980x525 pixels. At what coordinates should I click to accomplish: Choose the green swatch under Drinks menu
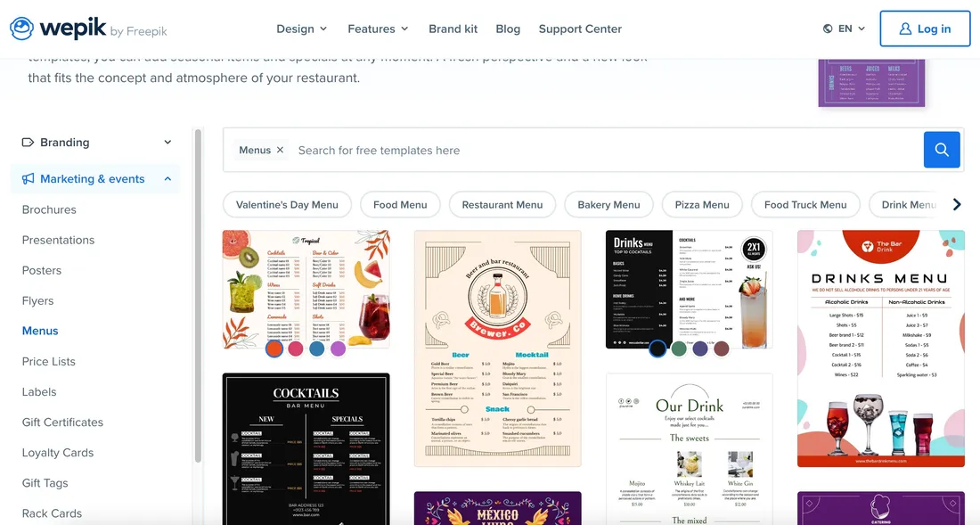click(x=679, y=349)
